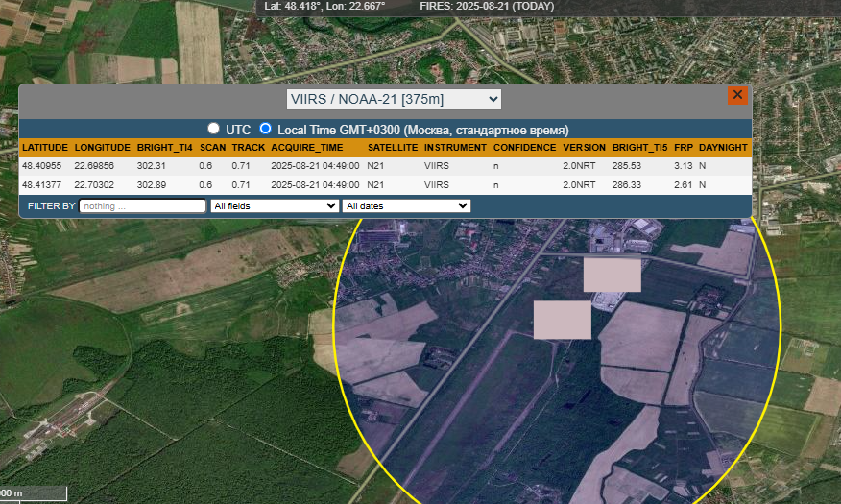Click BRIGHT_TI5 value 285.53
The height and width of the screenshot is (504, 841).
627,166
